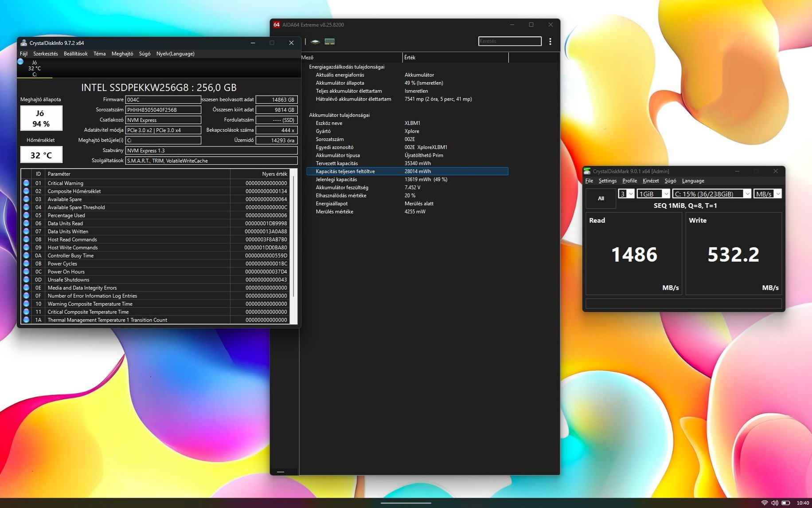This screenshot has height=508, width=812.
Task: Open unit dropdown showing MB/s
Action: 767,194
